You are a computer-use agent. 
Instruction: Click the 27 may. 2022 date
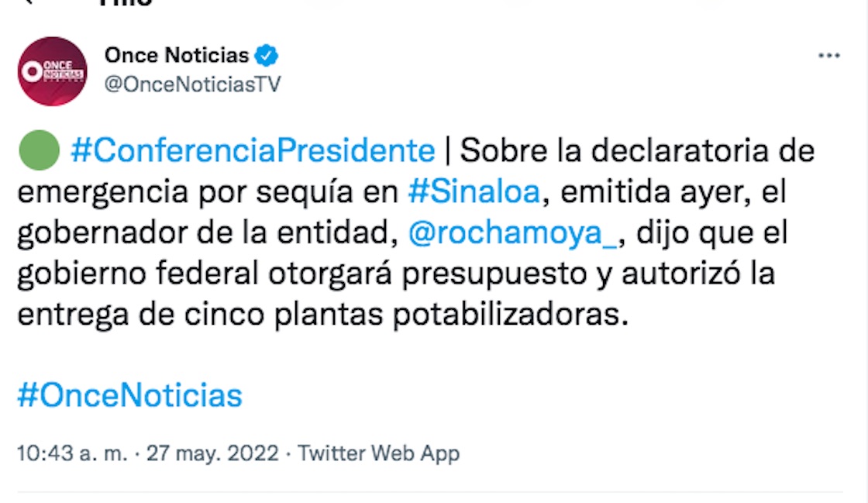point(212,453)
